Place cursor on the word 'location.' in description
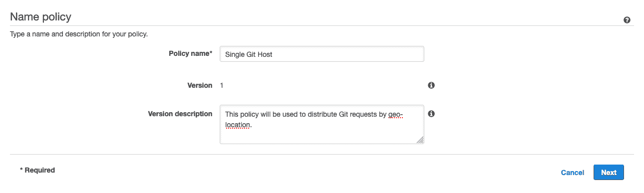Image resolution: width=644 pixels, height=193 pixels. [x=239, y=125]
